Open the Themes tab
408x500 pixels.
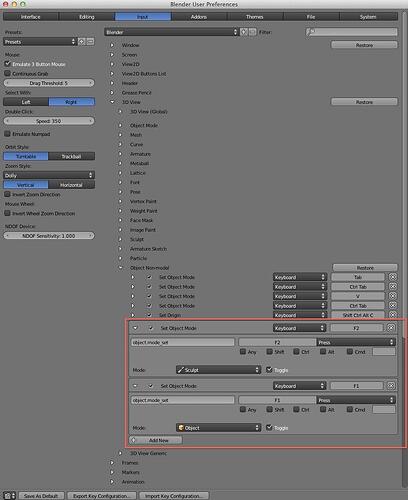[255, 17]
